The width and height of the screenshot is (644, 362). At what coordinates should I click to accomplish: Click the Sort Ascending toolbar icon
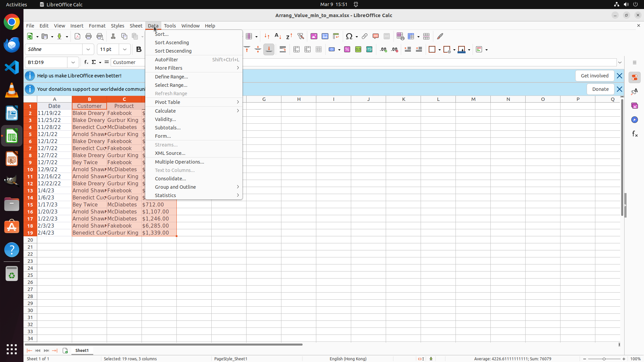pos(278,36)
